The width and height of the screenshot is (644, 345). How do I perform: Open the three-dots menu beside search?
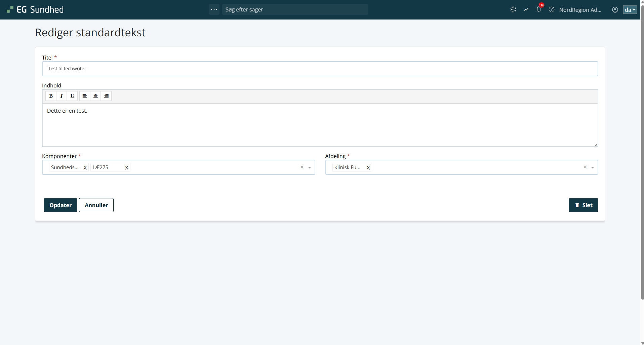point(214,9)
